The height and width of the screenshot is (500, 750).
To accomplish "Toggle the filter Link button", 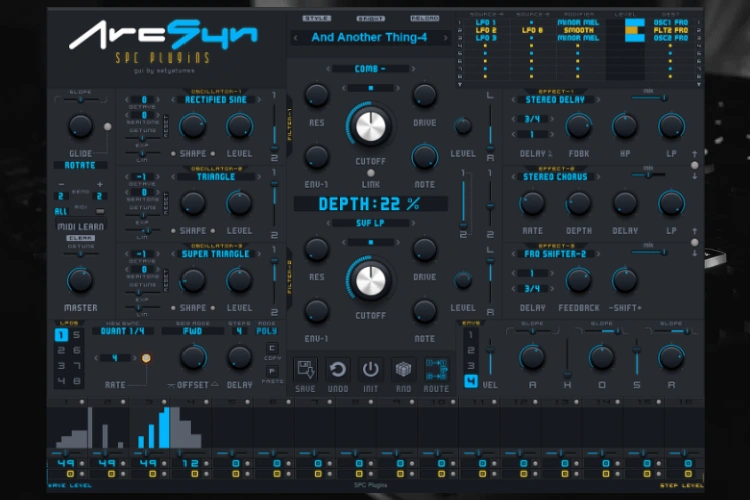I will point(370,173).
